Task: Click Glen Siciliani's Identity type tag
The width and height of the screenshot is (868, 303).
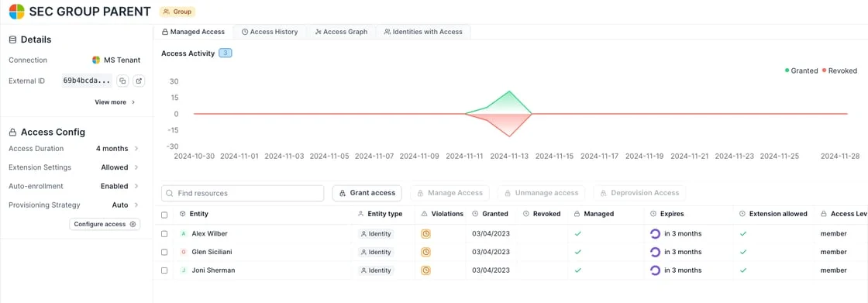Action: tap(376, 252)
